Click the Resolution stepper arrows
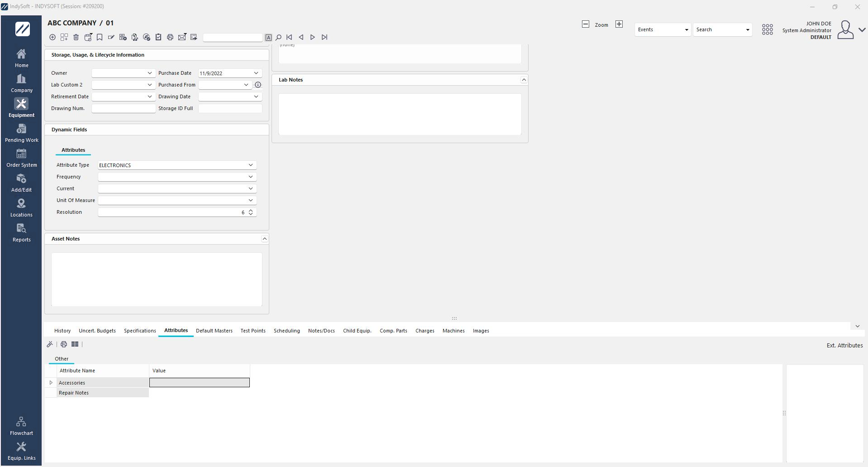 (x=251, y=212)
